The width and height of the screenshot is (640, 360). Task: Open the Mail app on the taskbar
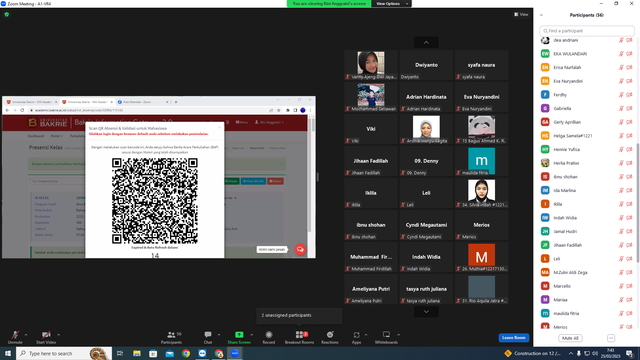pos(170,353)
